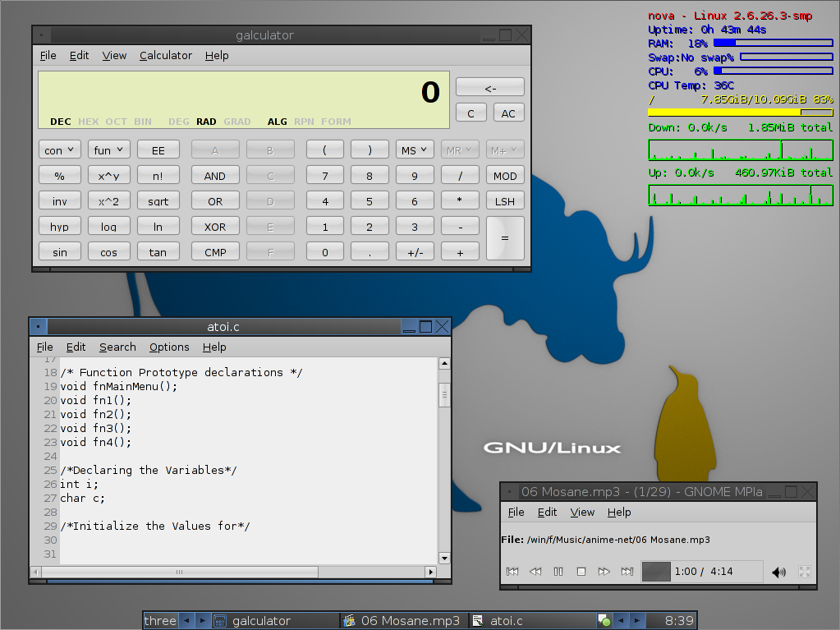Click the XOR button
This screenshot has width=840, height=630.
point(215,227)
